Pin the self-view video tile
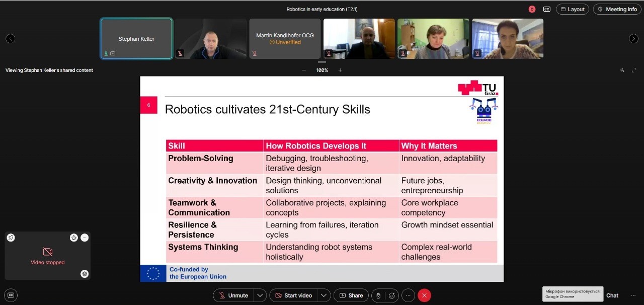Image resolution: width=644 pixels, height=305 pixels. click(11, 238)
